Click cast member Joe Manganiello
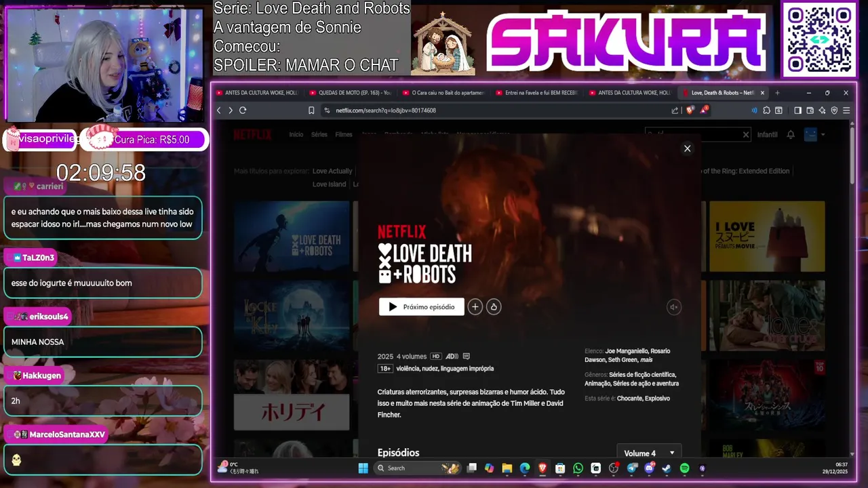 [x=626, y=351]
